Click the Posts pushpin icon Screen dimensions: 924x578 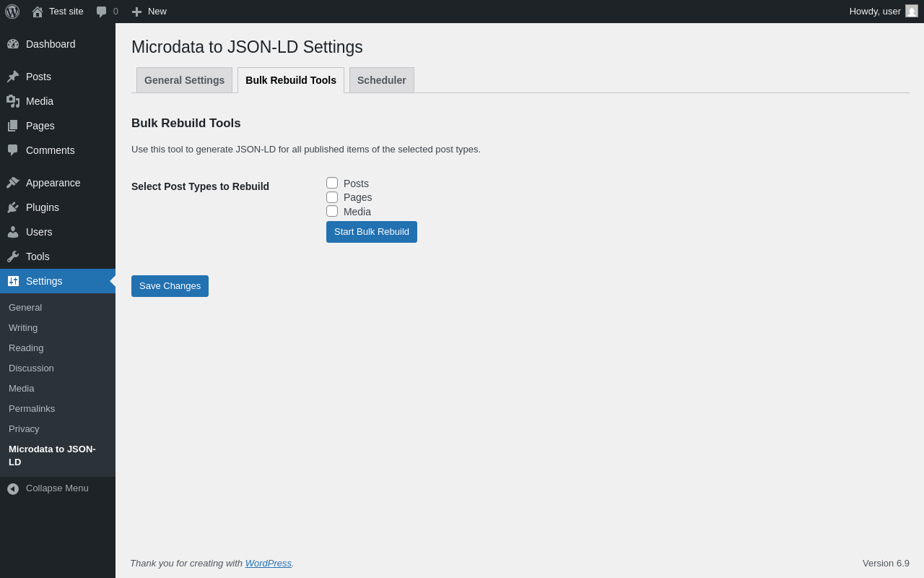tap(13, 77)
